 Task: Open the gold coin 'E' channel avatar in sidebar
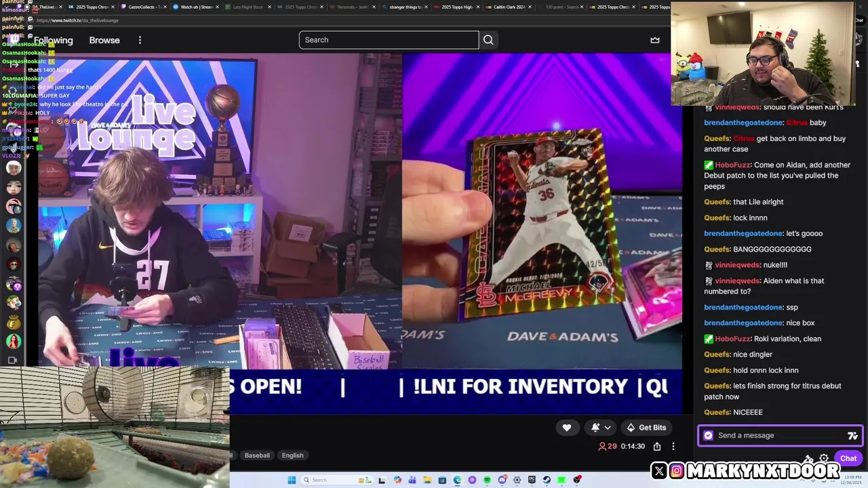[x=13, y=323]
